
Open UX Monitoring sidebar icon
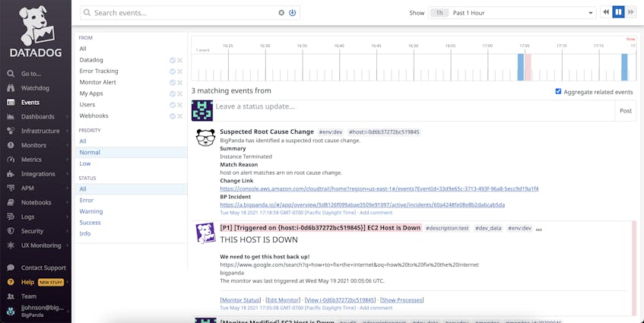pyautogui.click(x=11, y=245)
